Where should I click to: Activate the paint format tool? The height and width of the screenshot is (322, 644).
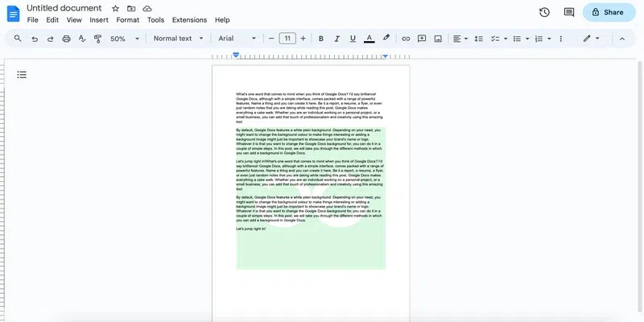coord(97,39)
